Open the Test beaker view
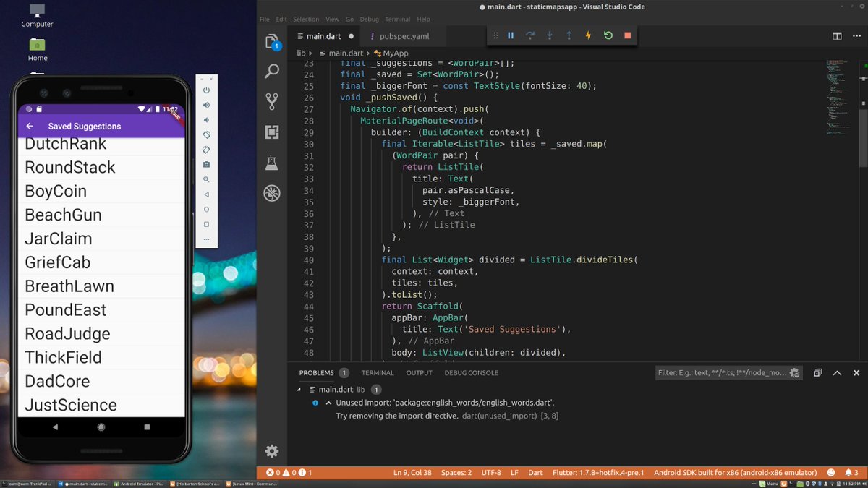Image resolution: width=868 pixels, height=488 pixels. coord(272,163)
